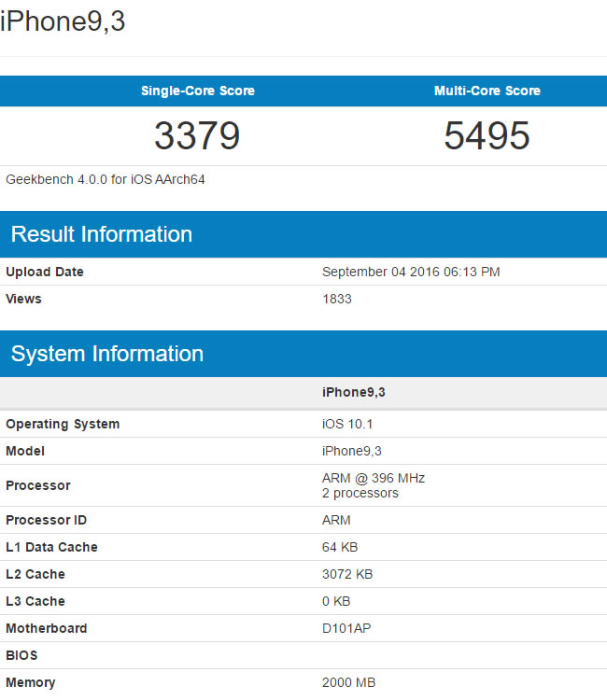Click the single-core score value 3379
The height and width of the screenshot is (700, 607).
pyautogui.click(x=197, y=135)
